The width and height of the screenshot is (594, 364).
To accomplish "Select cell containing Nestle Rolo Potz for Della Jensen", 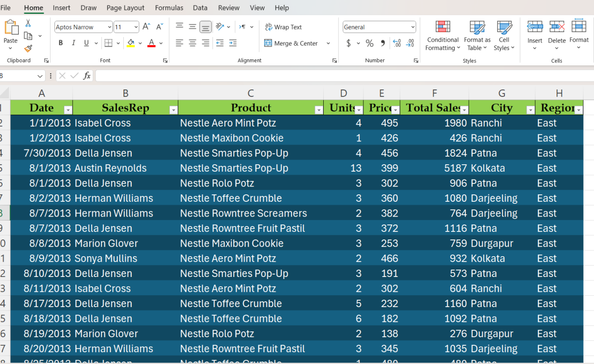I will (250, 183).
